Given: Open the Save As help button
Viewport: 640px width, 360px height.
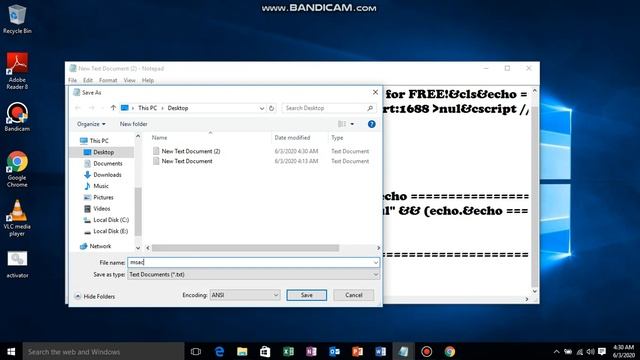Looking at the screenshot, I should (371, 124).
